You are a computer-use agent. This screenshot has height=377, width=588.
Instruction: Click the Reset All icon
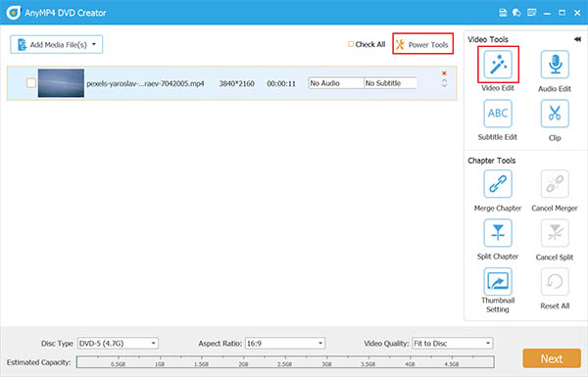point(555,281)
